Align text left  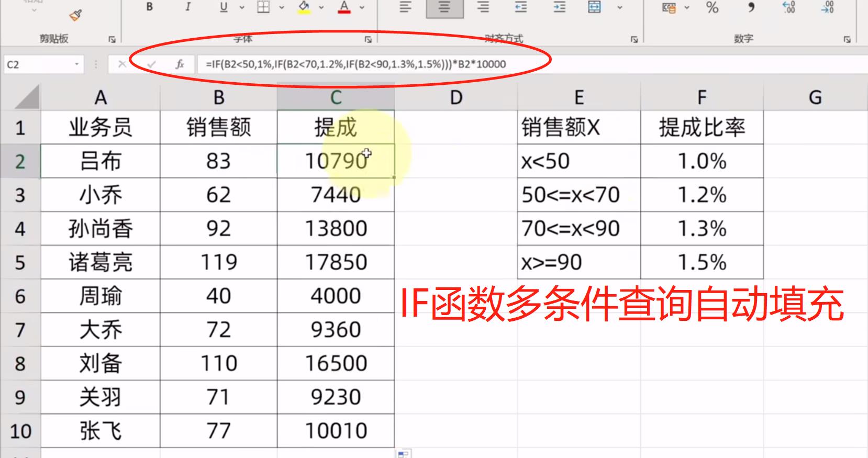point(405,7)
